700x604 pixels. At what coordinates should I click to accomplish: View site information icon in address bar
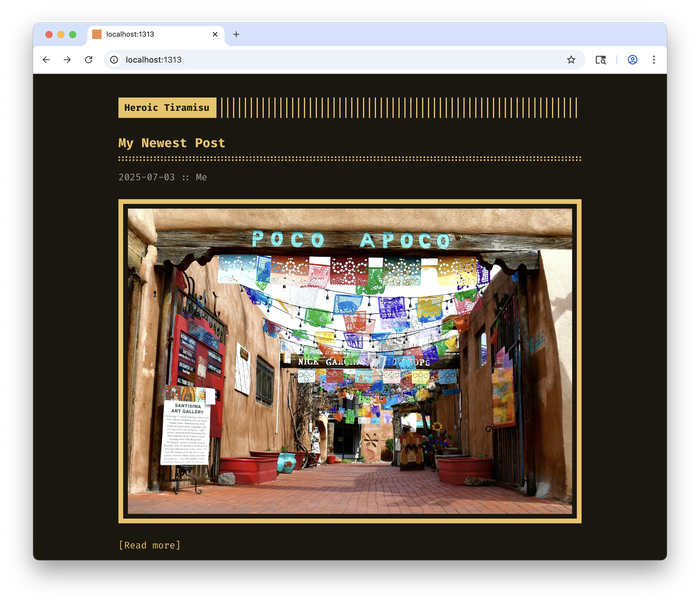114,60
